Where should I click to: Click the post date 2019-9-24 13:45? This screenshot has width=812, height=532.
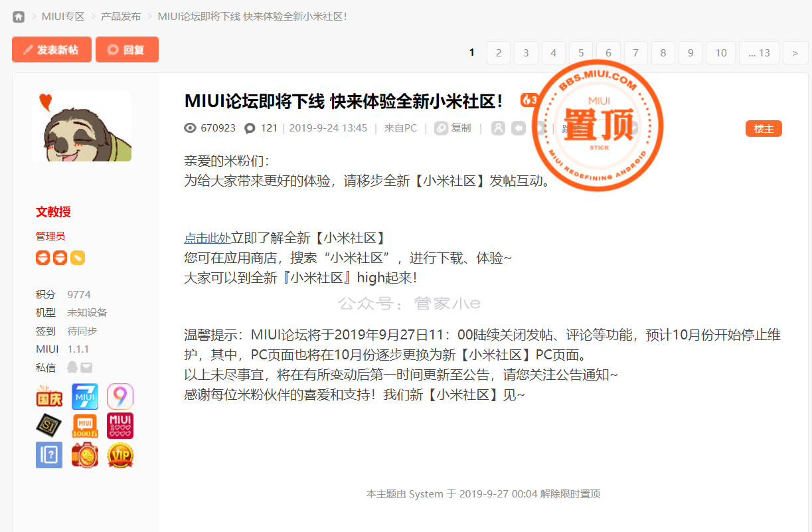coord(328,128)
